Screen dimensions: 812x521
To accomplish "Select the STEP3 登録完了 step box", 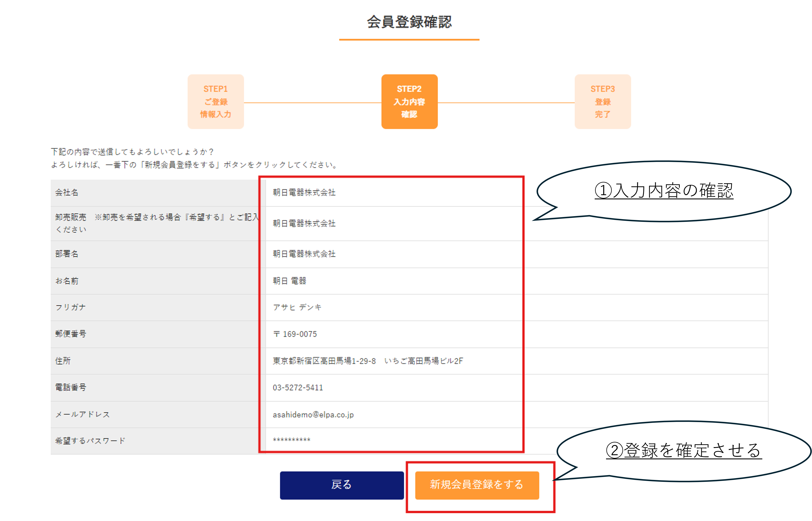I will tap(602, 101).
